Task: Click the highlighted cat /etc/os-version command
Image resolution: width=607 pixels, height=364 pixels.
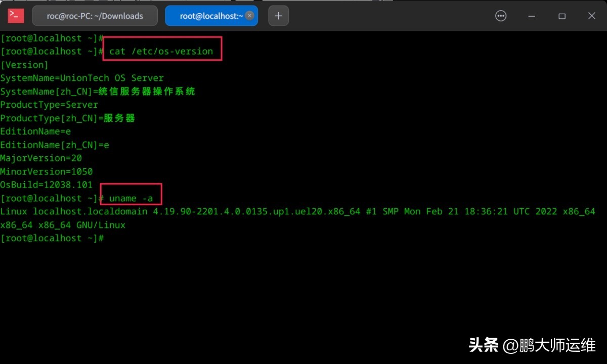Action: tap(162, 51)
